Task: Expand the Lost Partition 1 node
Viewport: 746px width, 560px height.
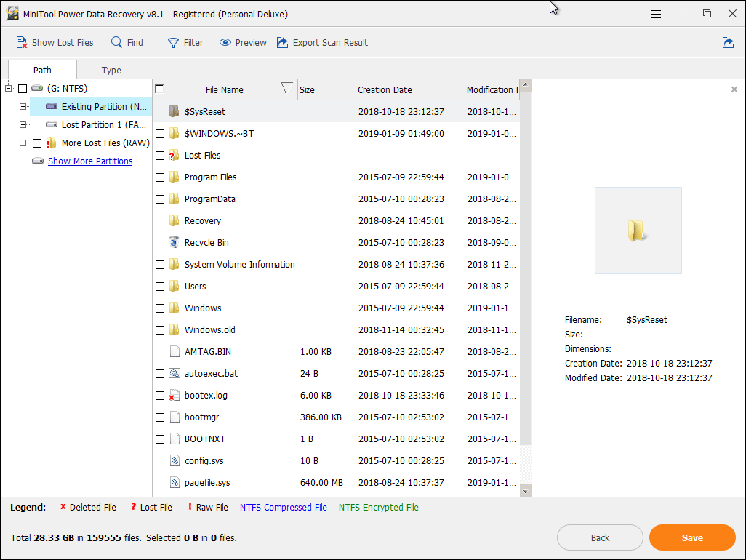Action: (x=23, y=124)
